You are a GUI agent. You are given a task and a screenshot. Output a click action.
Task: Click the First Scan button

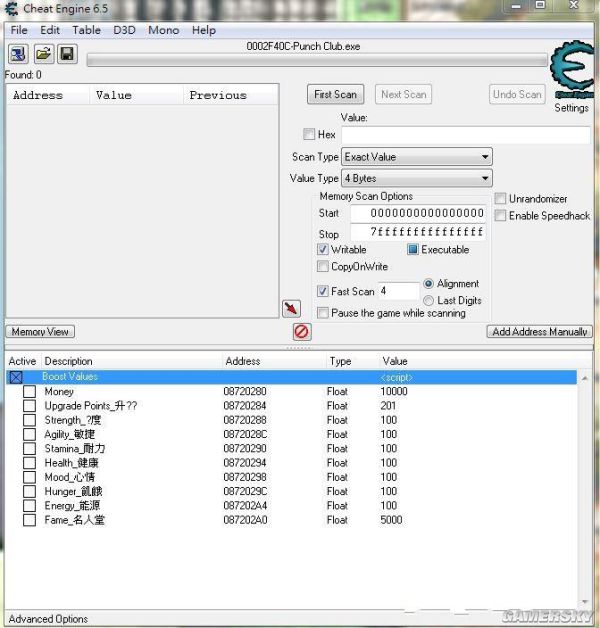[335, 95]
